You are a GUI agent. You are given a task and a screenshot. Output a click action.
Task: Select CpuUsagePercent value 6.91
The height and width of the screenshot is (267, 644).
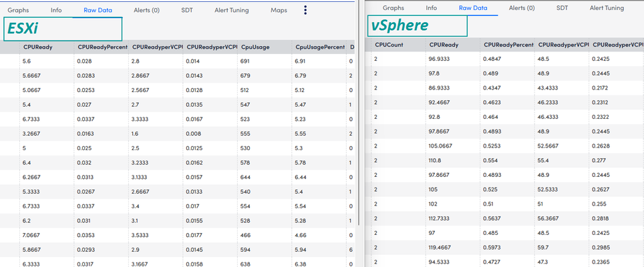point(301,61)
